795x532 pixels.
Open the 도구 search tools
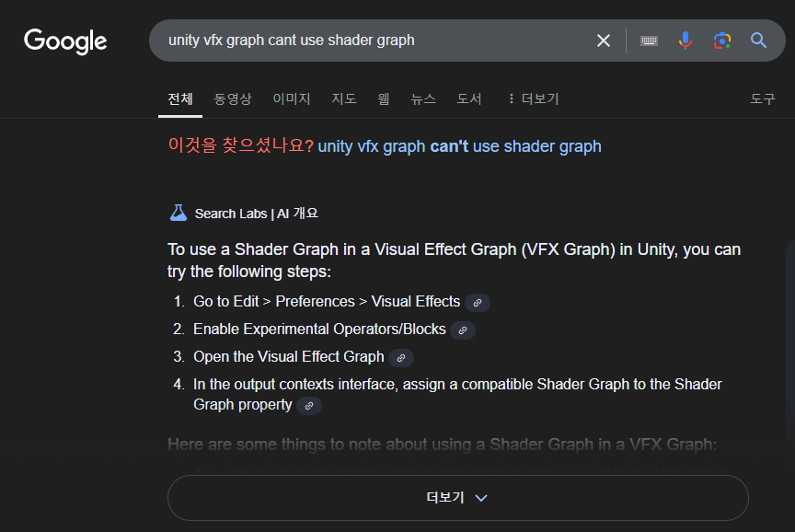(x=763, y=98)
